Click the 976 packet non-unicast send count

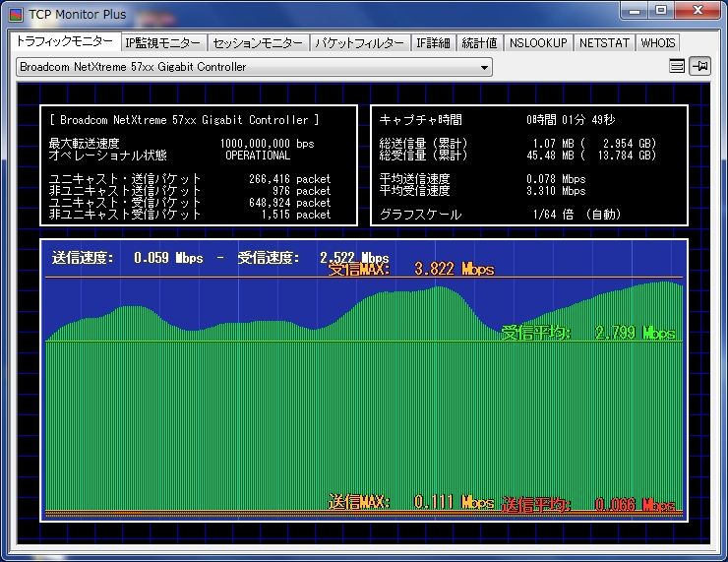pos(301,191)
